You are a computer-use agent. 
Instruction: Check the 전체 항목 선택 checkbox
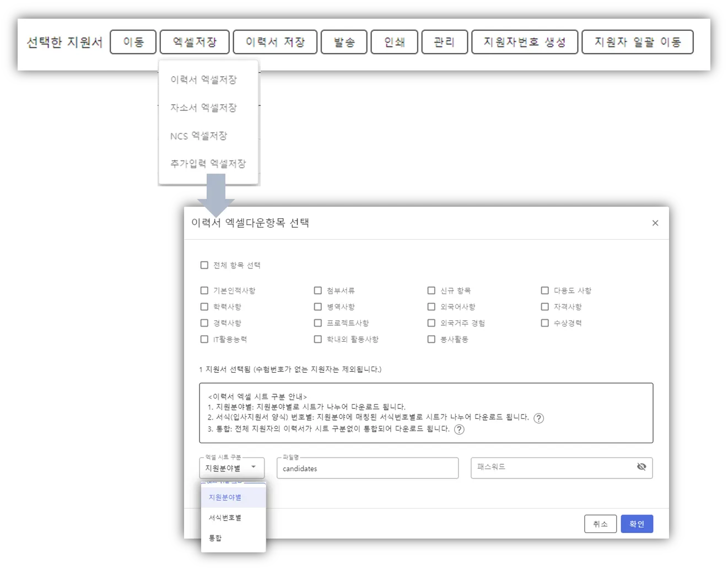[204, 265]
